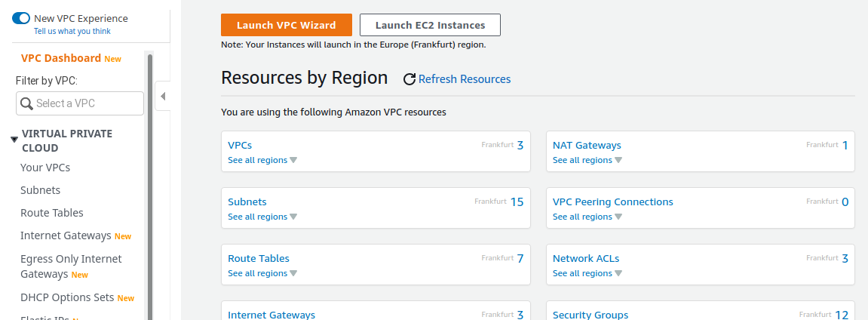
Task: Toggle the New VPC Experience switch
Action: click(x=21, y=18)
